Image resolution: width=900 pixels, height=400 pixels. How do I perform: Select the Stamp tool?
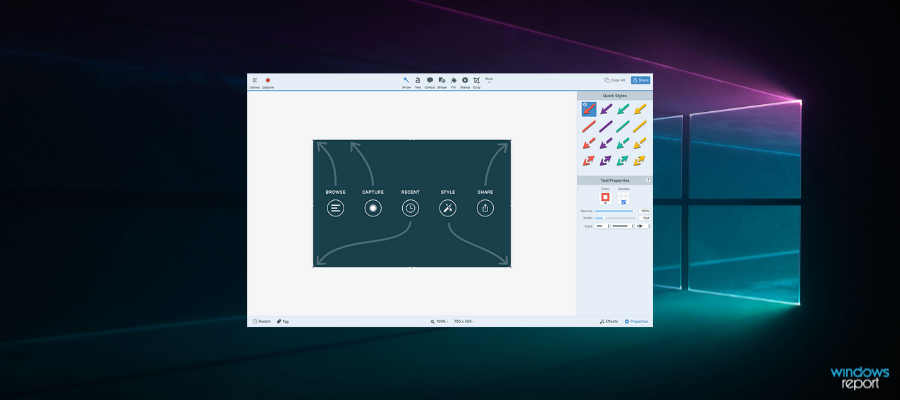click(x=465, y=83)
